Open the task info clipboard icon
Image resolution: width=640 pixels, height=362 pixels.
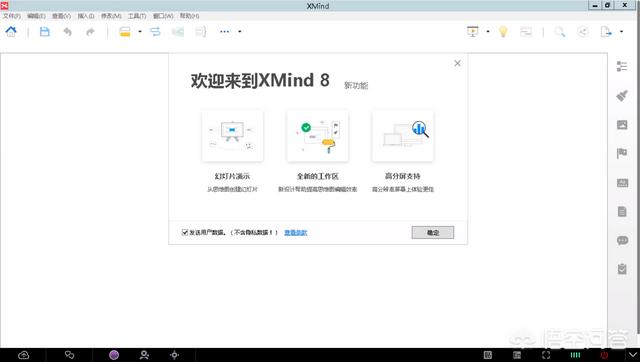(622, 269)
